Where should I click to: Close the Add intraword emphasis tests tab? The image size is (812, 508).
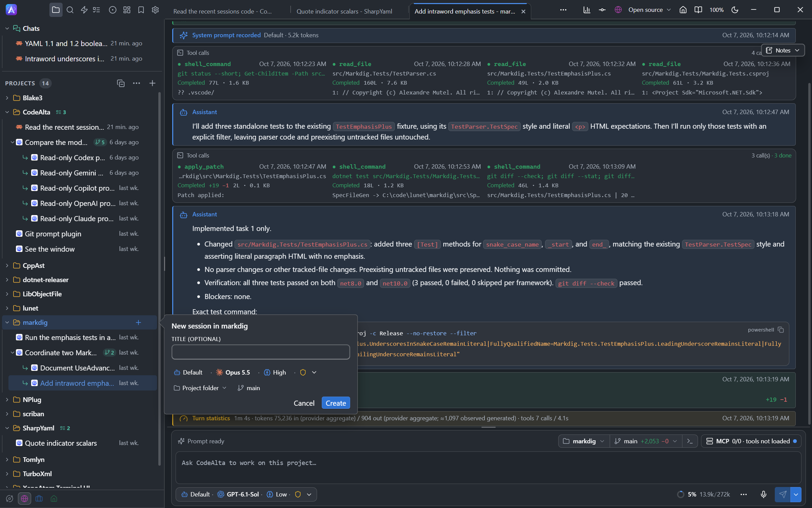click(x=523, y=12)
